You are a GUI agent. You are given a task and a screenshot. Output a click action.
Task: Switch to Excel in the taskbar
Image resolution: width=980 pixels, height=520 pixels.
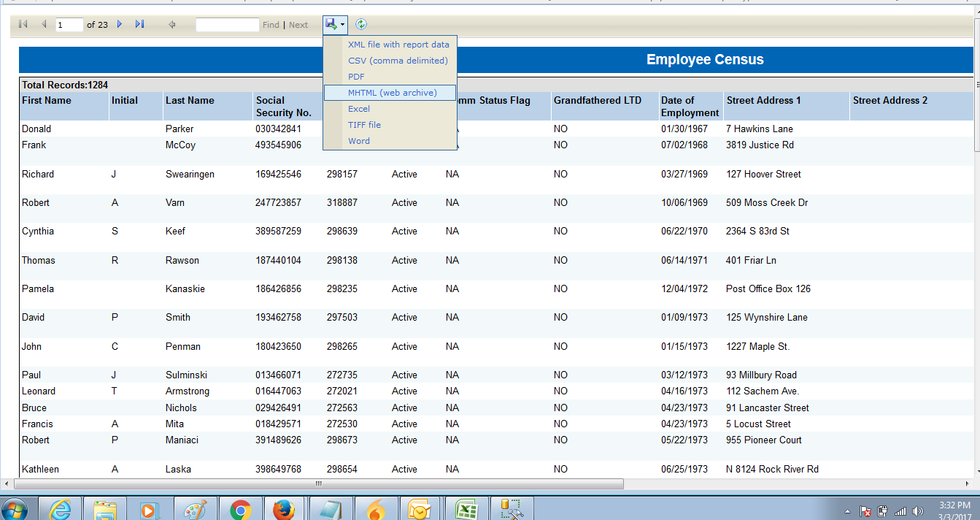tap(466, 509)
